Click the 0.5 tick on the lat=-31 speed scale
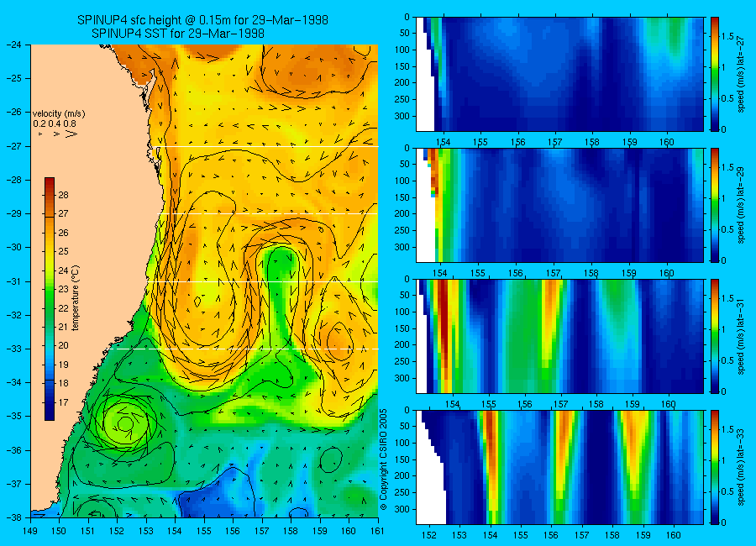This screenshot has width=756, height=546. click(x=728, y=360)
